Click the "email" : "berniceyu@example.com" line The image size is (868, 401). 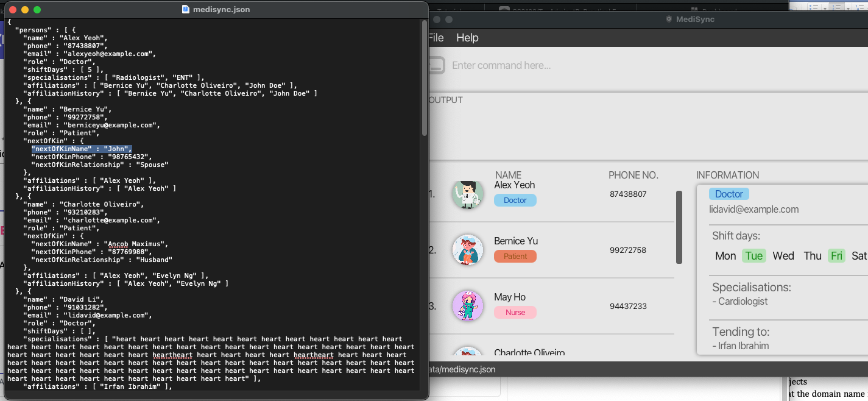tap(91, 125)
